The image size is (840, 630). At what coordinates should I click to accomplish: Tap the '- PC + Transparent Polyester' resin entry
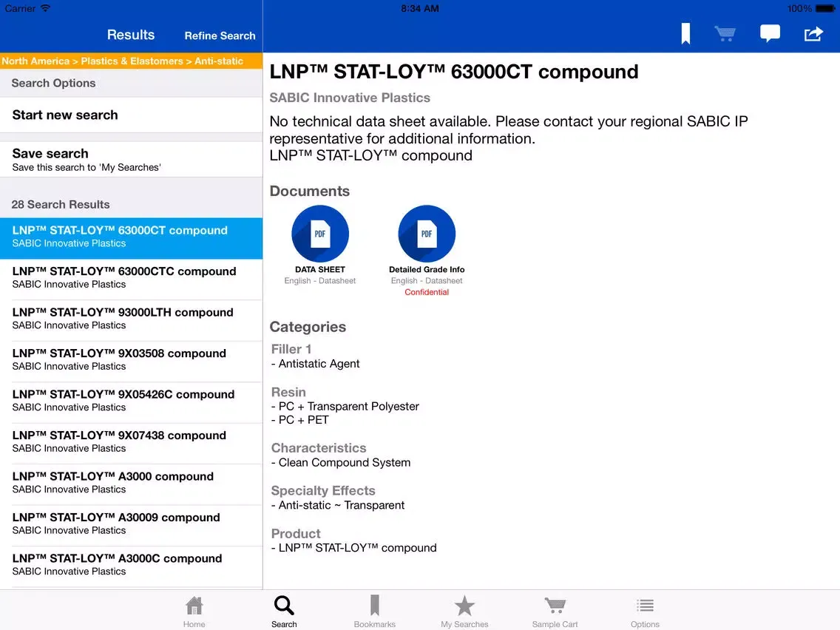coord(345,407)
